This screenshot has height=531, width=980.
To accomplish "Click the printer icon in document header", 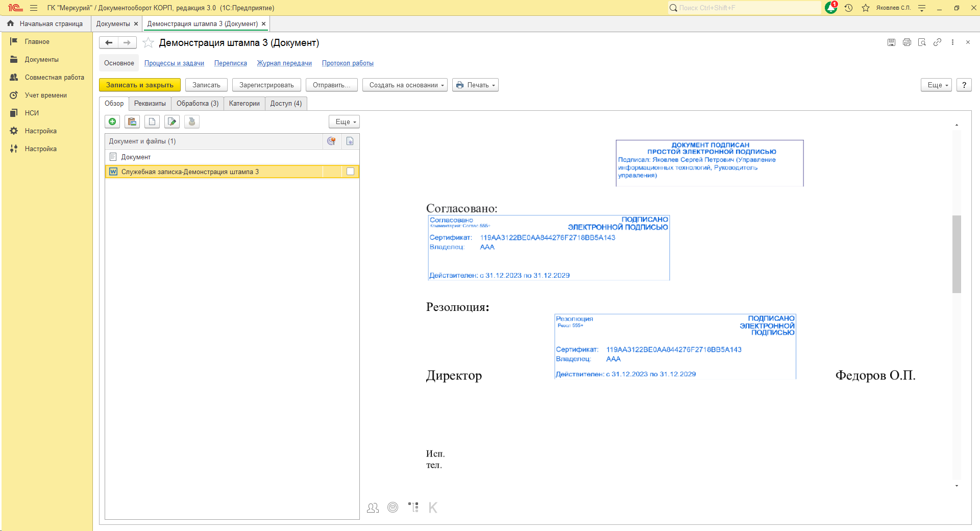I will 906,42.
